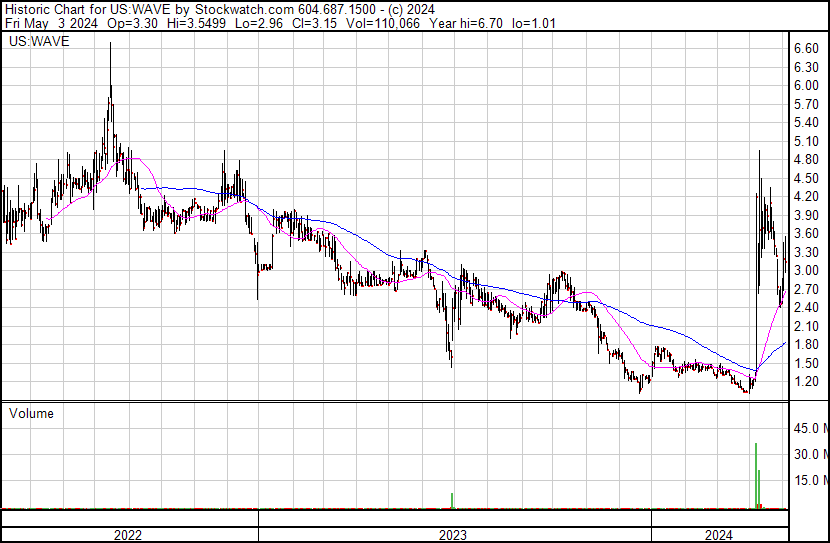830x543 pixels.
Task: Click the 2022 price peak near 6.60
Action: pos(110,48)
